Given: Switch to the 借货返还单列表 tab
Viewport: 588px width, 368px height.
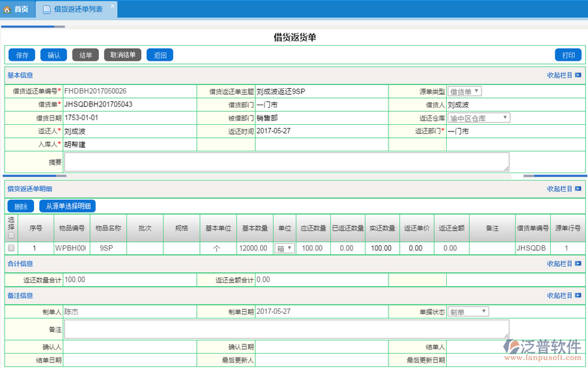Looking at the screenshot, I should coord(77,9).
